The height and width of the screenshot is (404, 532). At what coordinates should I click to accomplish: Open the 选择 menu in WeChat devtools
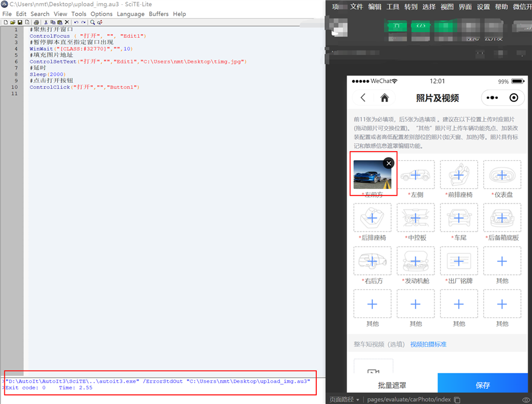(x=429, y=7)
